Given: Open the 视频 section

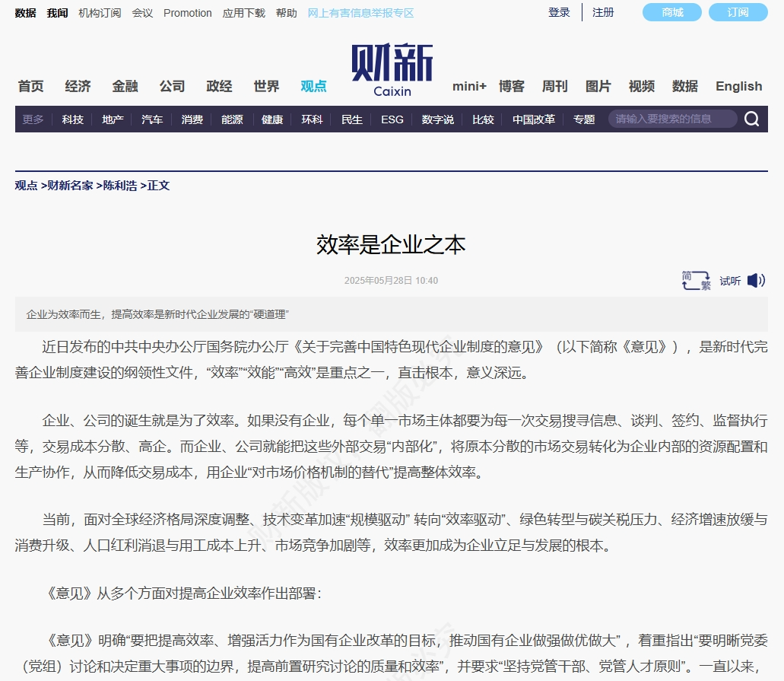Looking at the screenshot, I should 642,86.
